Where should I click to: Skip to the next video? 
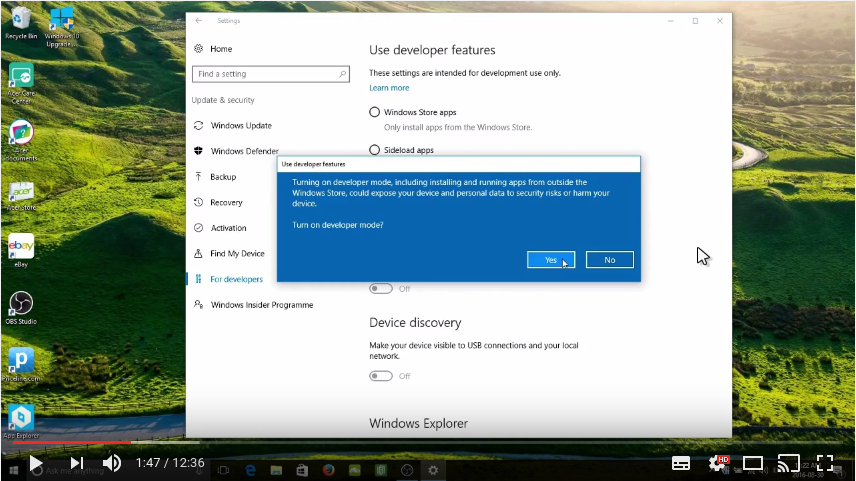(x=76, y=464)
